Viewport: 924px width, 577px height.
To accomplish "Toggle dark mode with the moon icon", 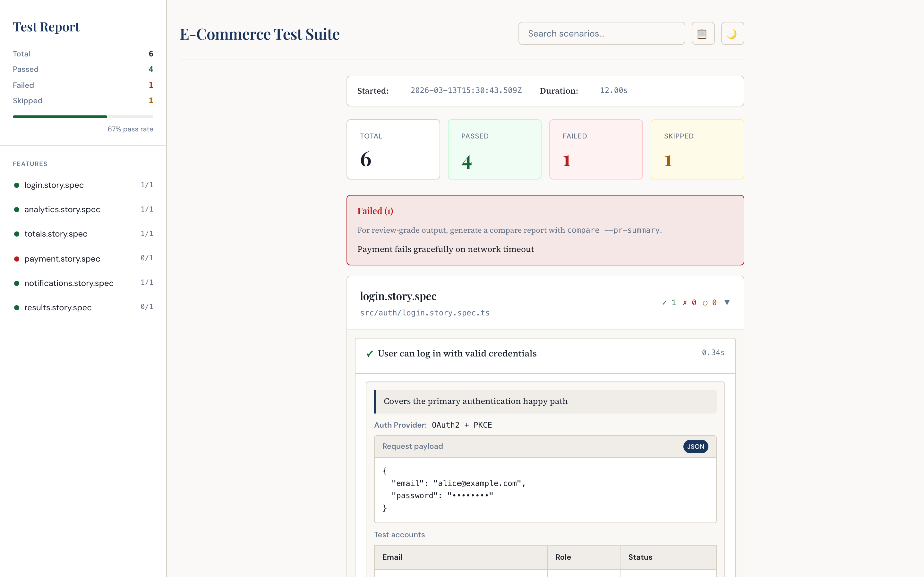I will tap(732, 33).
